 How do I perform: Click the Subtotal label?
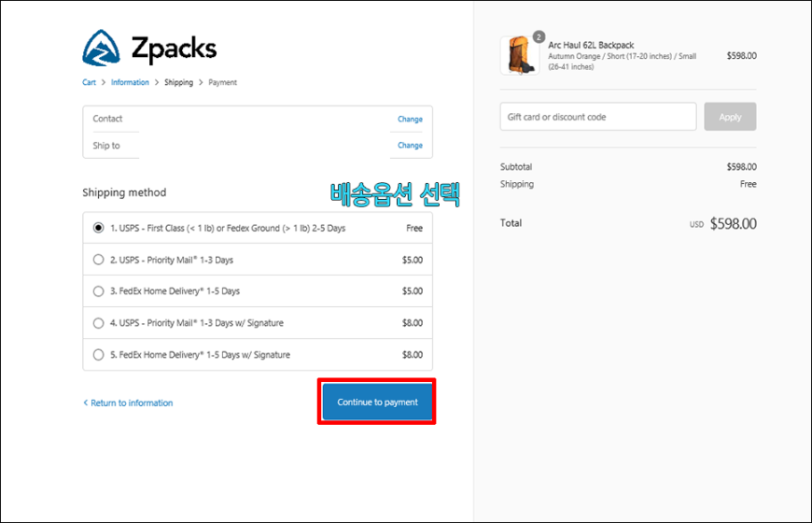(516, 167)
